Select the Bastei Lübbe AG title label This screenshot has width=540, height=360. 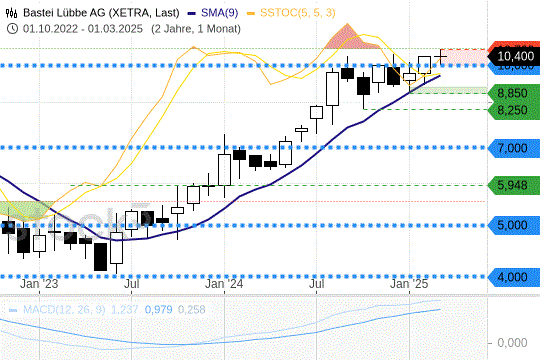[x=101, y=13]
